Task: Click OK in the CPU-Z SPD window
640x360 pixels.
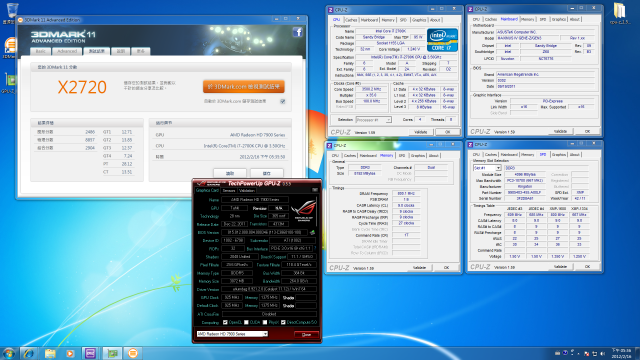Action: [x=587, y=267]
